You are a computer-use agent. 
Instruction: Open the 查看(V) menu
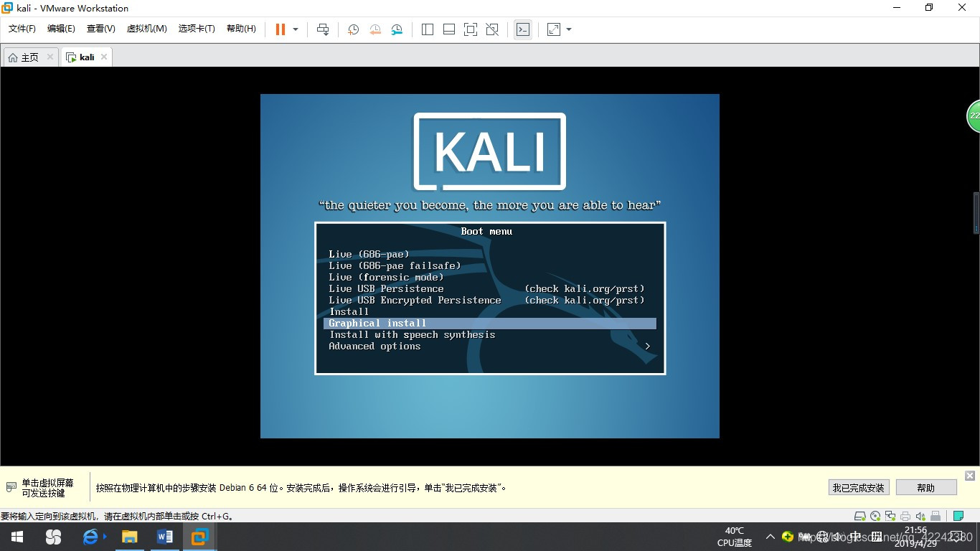[101, 29]
